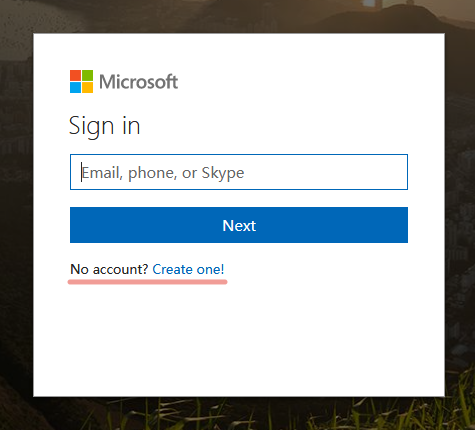The width and height of the screenshot is (475, 430).
Task: Click the gray Microsoft wordmark text
Action: (139, 82)
